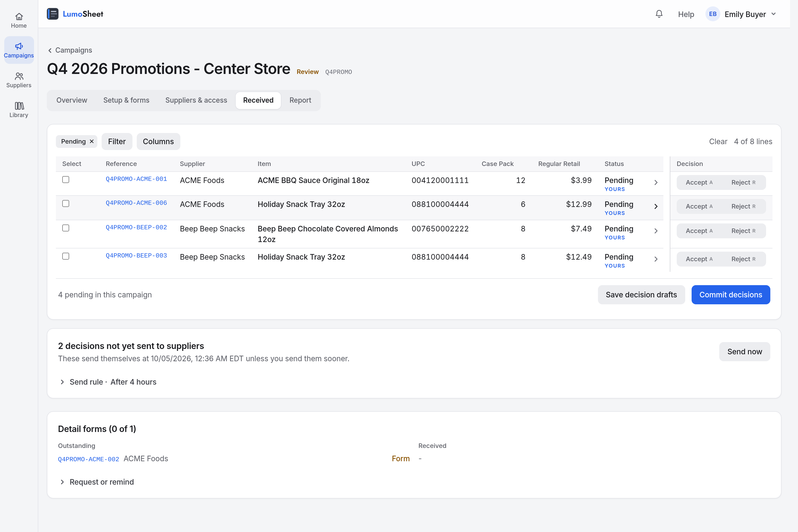
Task: Open reference link Q4PROMO-ACME-001
Action: [x=136, y=179]
